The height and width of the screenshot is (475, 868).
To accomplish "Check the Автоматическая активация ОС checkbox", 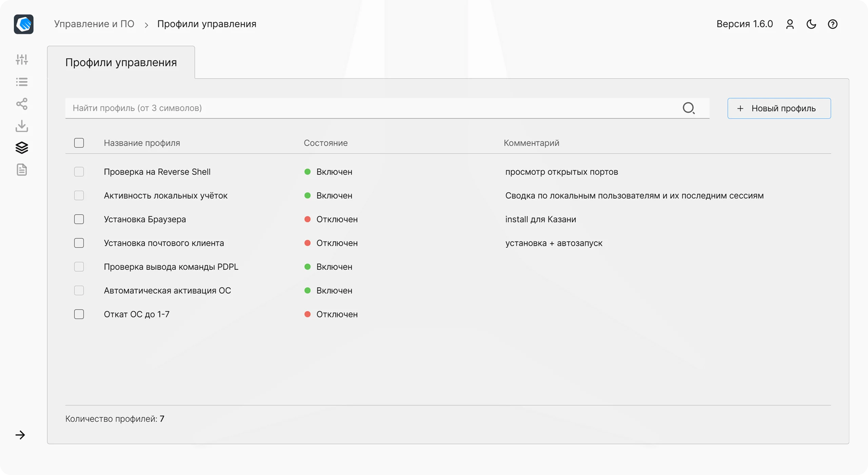I will (79, 290).
